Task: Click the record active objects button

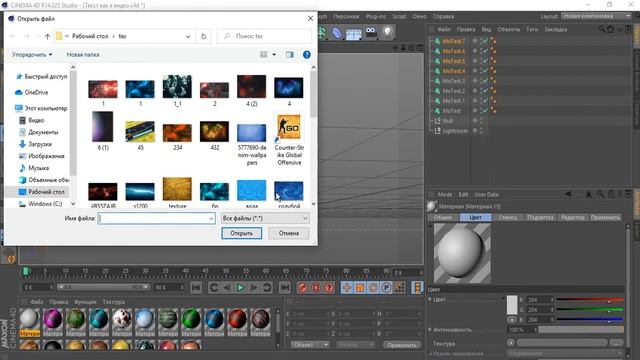Action: point(302,288)
